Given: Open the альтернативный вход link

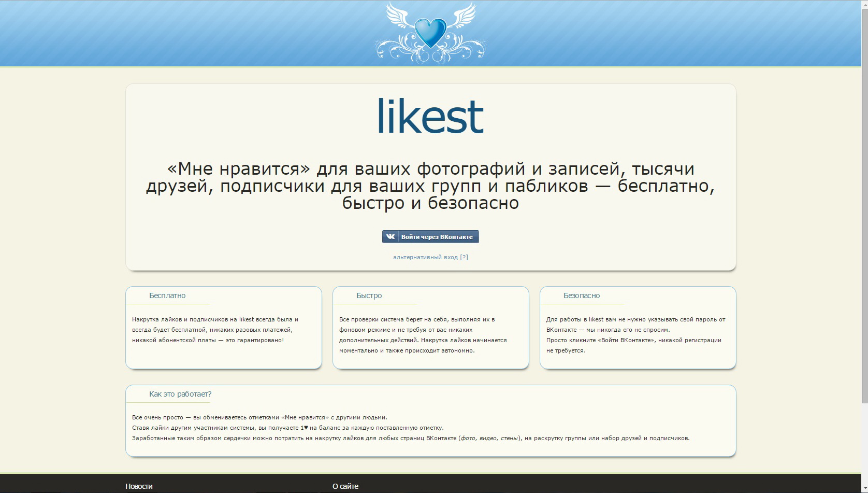Looking at the screenshot, I should coord(430,257).
